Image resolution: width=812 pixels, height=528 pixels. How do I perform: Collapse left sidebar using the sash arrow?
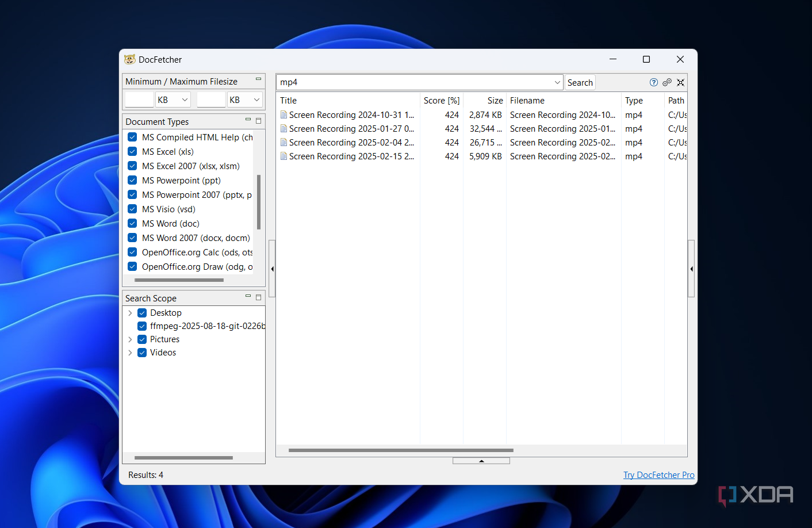[272, 269]
